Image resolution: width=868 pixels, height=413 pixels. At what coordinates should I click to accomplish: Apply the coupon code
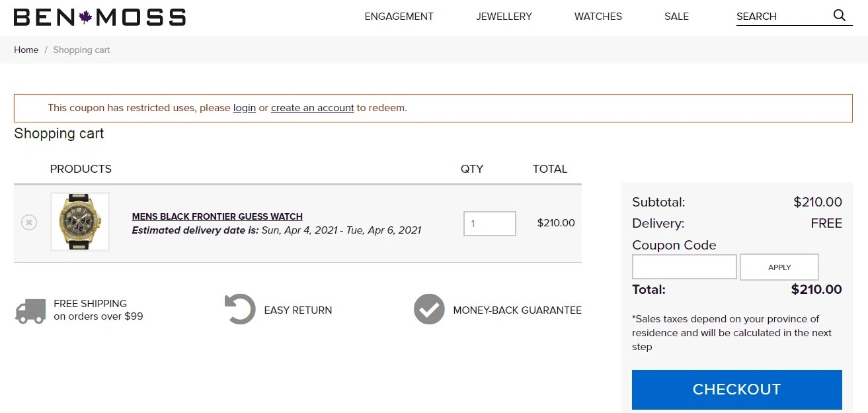click(779, 267)
